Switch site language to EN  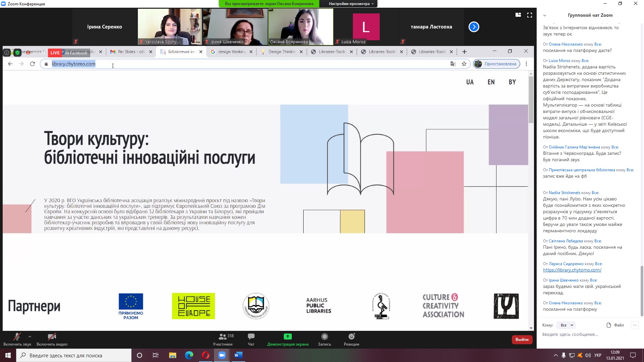[x=491, y=82]
